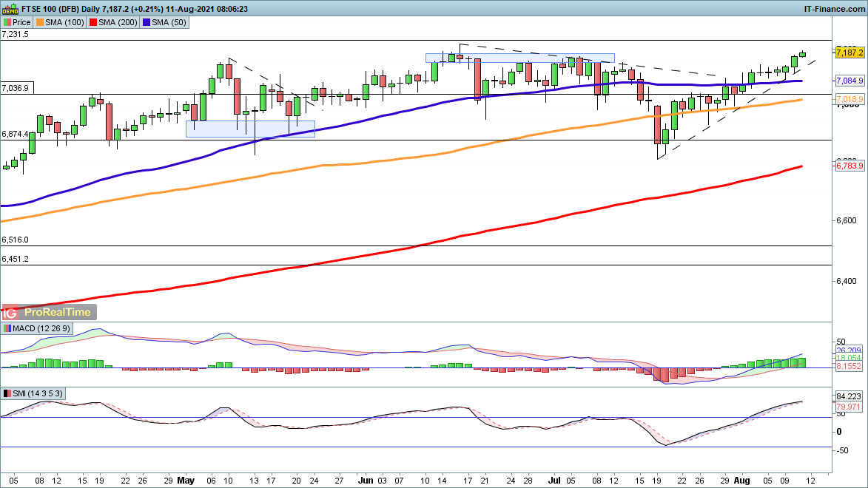Open the SMA (50) legend label
The height and width of the screenshot is (488, 868).
tap(169, 22)
